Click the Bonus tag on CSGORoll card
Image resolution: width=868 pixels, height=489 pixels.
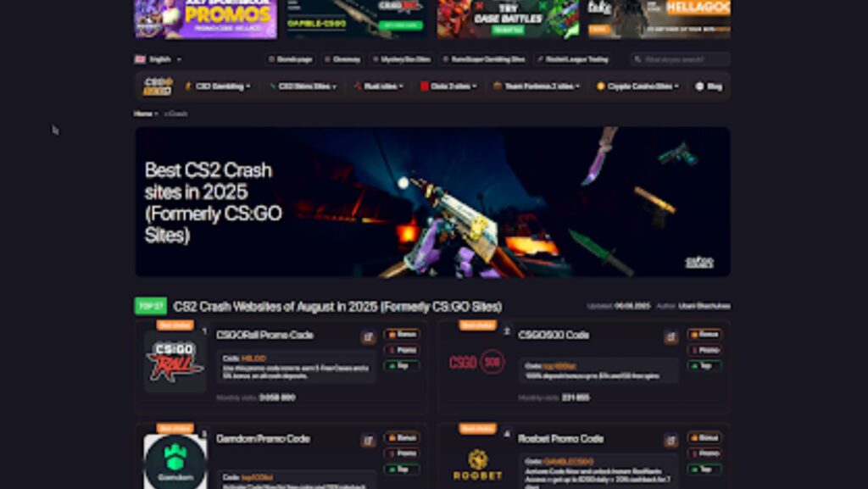(402, 334)
